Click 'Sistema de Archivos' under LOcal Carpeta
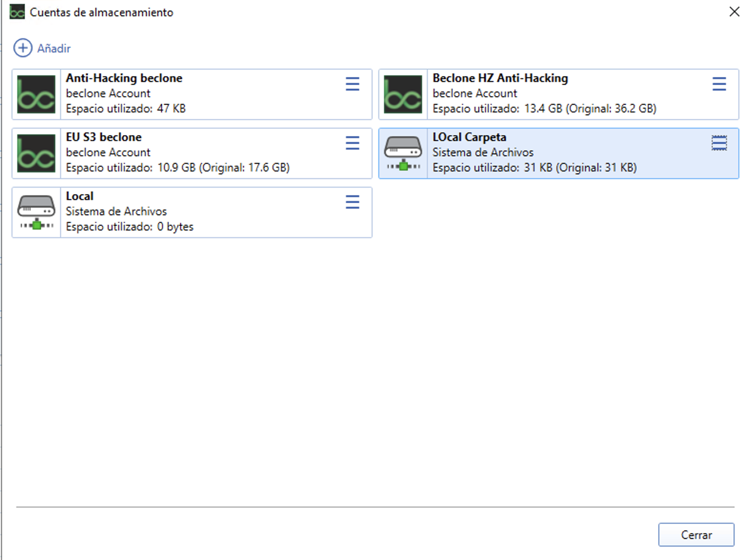 [x=483, y=152]
